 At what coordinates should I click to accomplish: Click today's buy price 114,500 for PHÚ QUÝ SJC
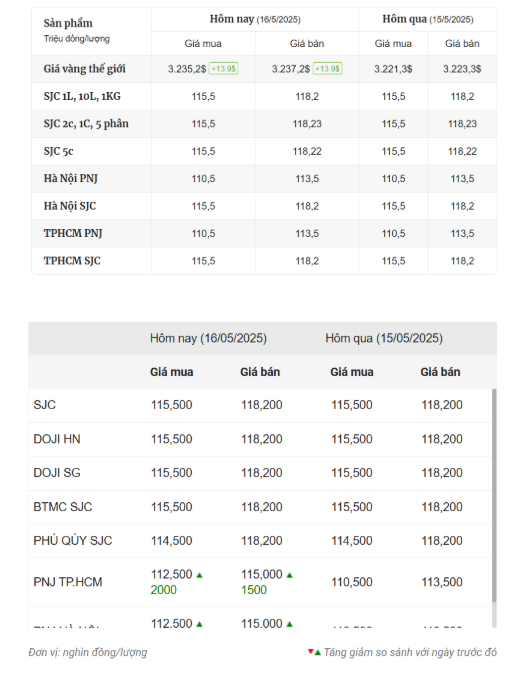pos(171,541)
